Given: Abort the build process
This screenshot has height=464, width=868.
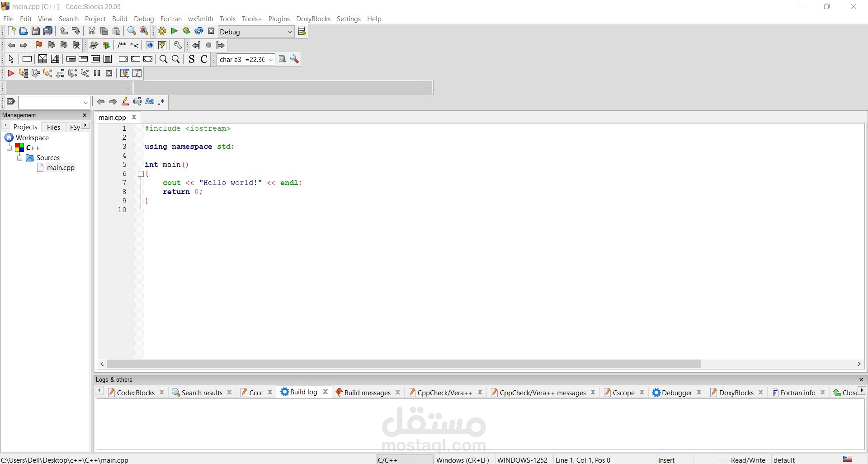Looking at the screenshot, I should [211, 31].
